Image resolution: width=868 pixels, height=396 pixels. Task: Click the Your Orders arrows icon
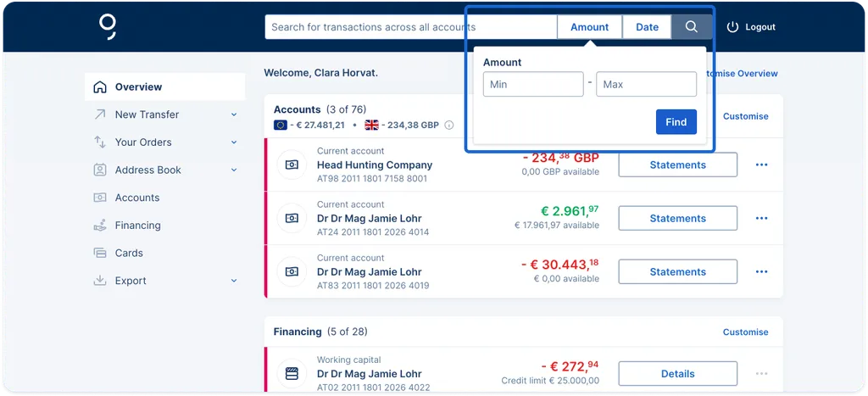click(99, 142)
